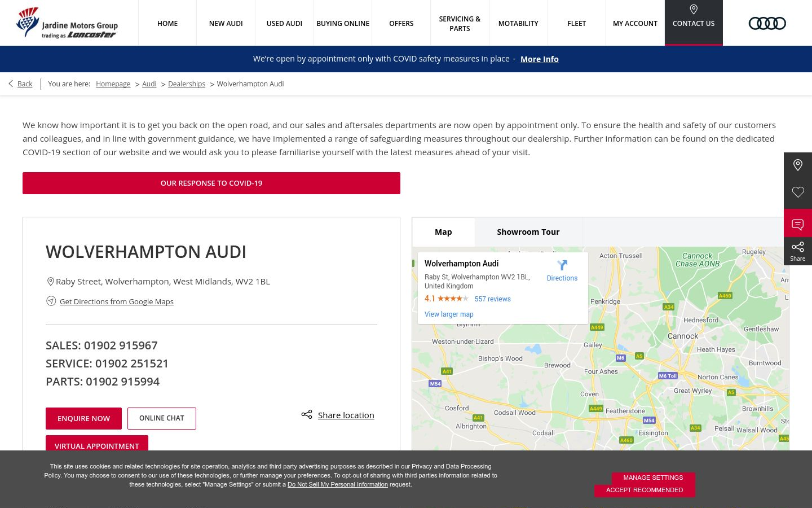Switch to the Showroom Tour tab

[x=528, y=232]
